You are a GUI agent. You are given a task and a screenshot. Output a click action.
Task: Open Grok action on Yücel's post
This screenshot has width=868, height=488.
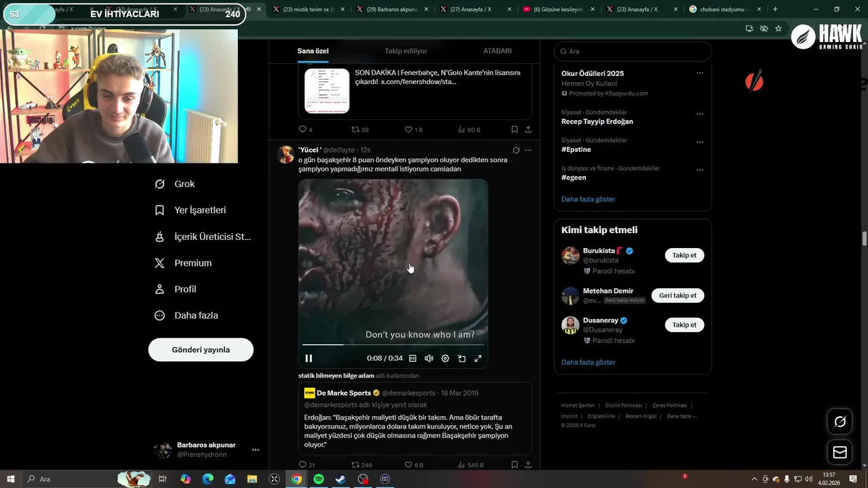[x=516, y=150]
